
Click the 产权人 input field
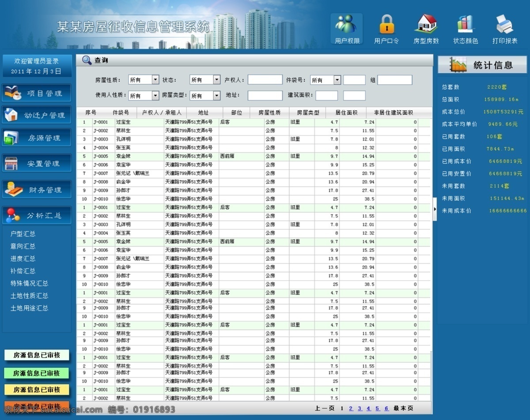265,79
